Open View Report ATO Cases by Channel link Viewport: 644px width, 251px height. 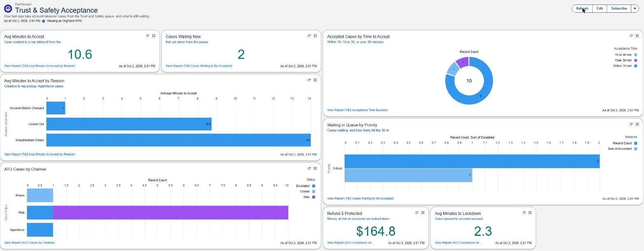[30, 243]
